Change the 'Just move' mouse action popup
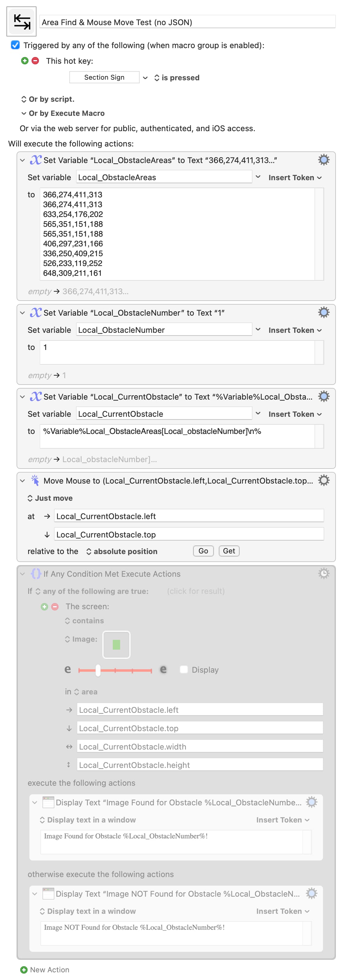342x980 pixels. pos(50,498)
